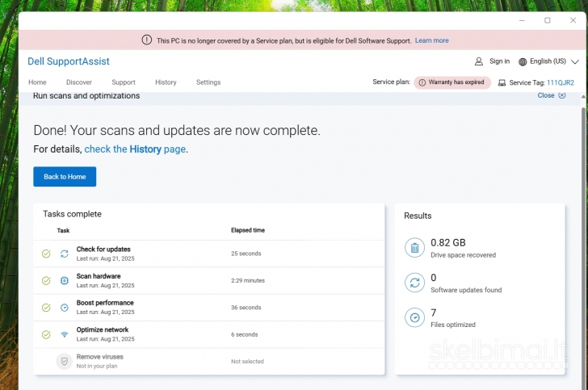Open the Discover tab
This screenshot has width=588, height=390.
coord(79,82)
